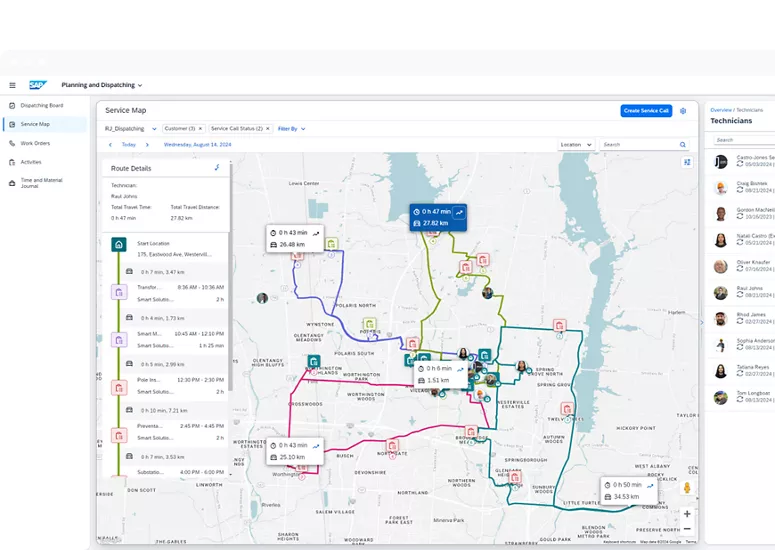Open the Filter By dropdown
Screen dimensions: 775x550
click(x=292, y=129)
